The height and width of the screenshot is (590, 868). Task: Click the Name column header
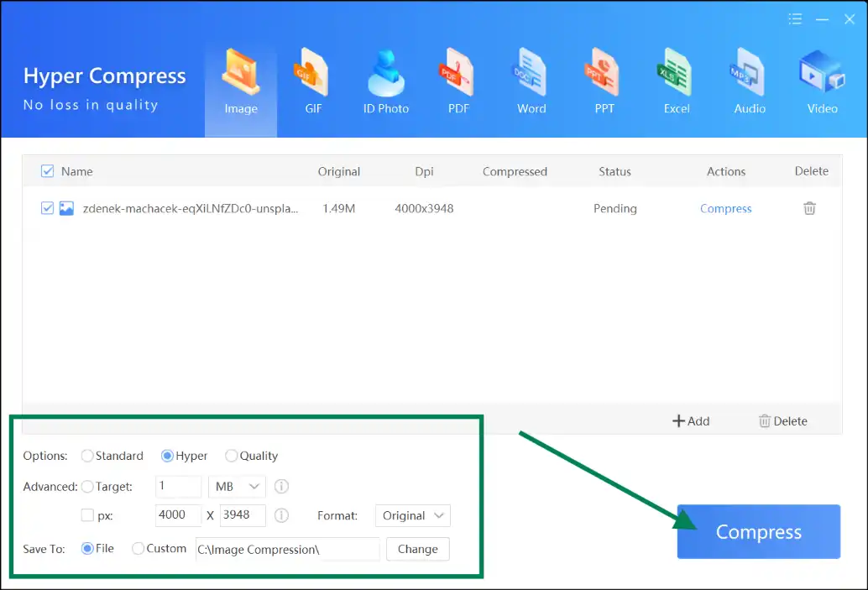pyautogui.click(x=77, y=171)
